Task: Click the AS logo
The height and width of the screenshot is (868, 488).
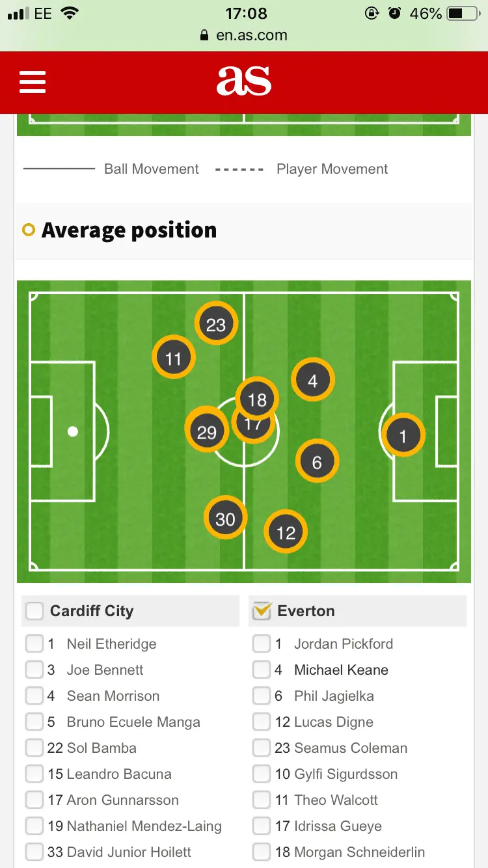Action: pos(244,82)
